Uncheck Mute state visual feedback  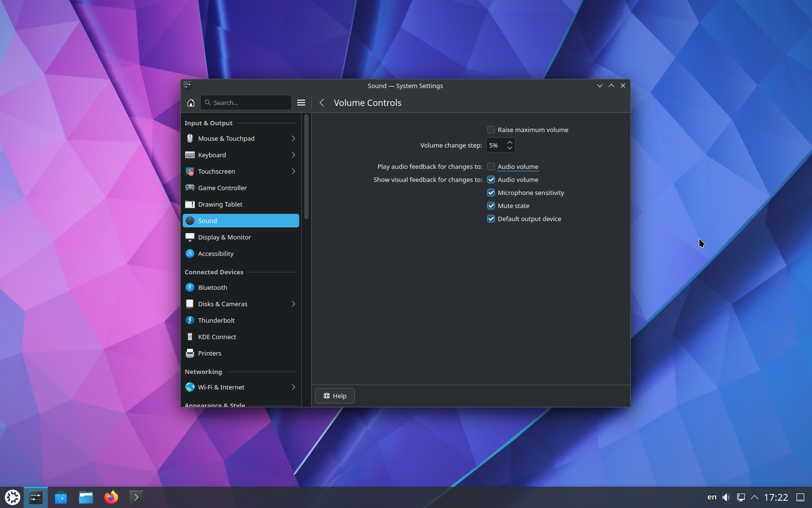491,206
